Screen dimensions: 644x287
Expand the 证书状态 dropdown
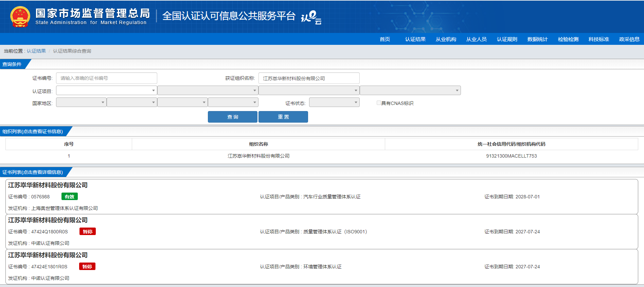coord(334,103)
